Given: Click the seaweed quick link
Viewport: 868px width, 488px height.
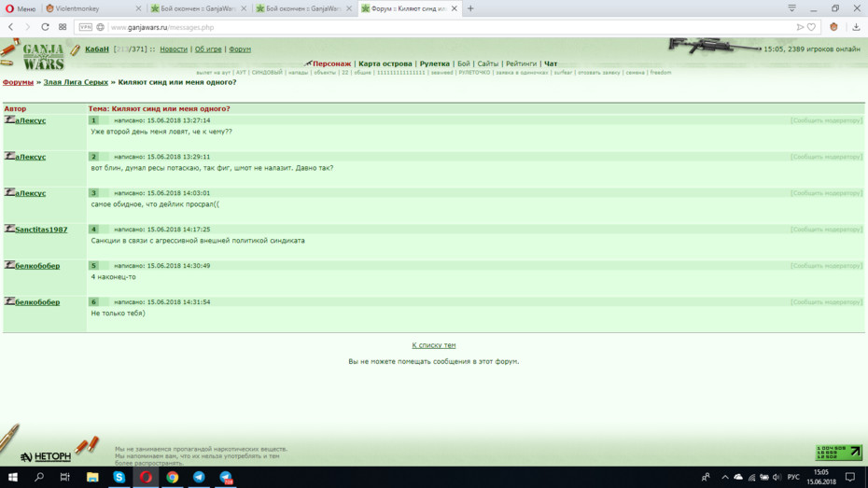Looking at the screenshot, I should [441, 73].
